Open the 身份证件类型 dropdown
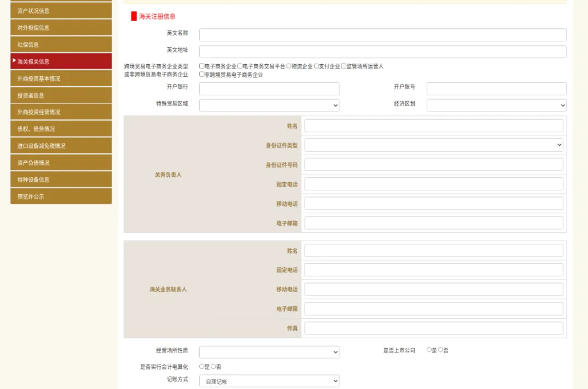 click(x=434, y=145)
